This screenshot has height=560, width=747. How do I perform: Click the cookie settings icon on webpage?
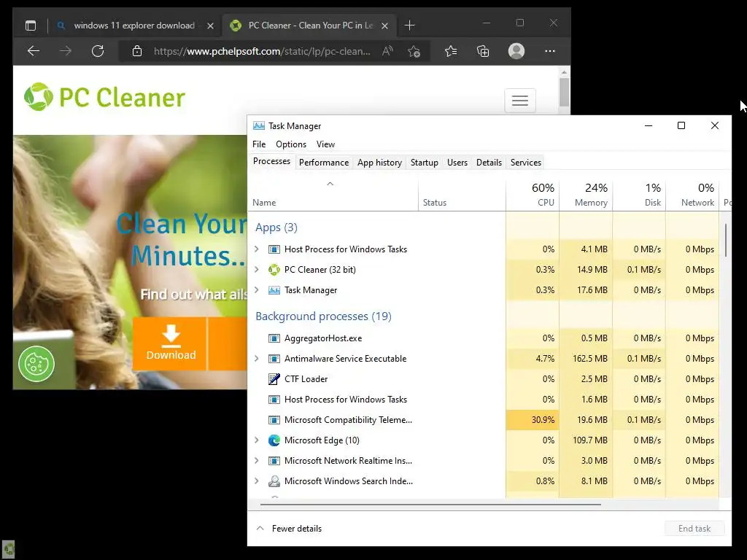click(x=36, y=365)
